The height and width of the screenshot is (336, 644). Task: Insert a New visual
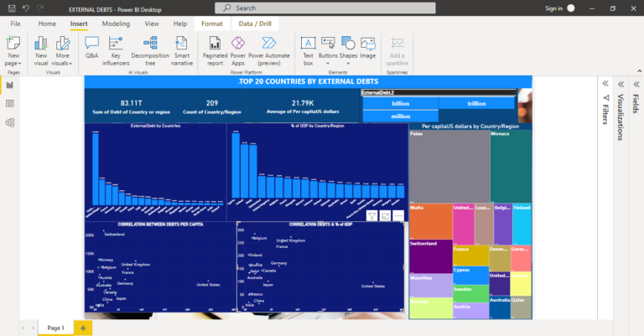[x=41, y=51]
